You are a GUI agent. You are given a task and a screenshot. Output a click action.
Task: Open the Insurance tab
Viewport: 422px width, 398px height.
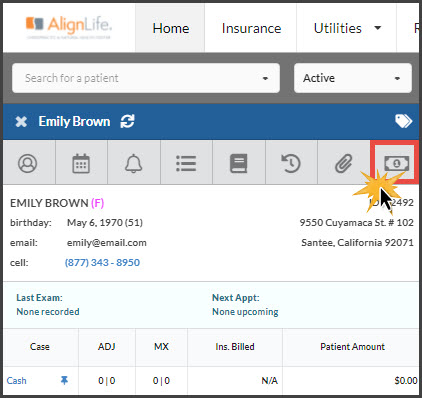coord(251,28)
